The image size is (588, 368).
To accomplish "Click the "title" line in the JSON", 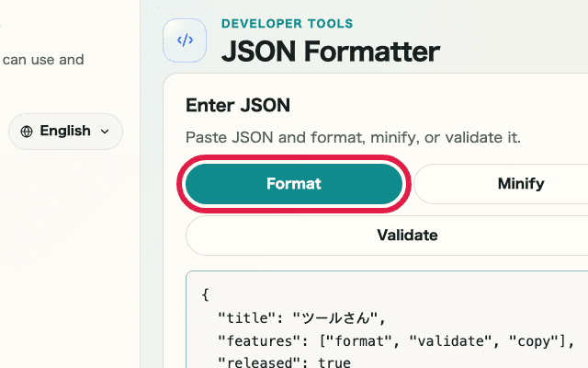I will [x=302, y=318].
